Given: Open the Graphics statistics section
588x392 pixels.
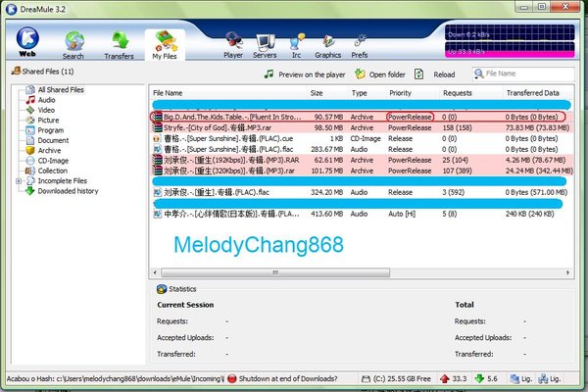Looking at the screenshot, I should [328, 45].
